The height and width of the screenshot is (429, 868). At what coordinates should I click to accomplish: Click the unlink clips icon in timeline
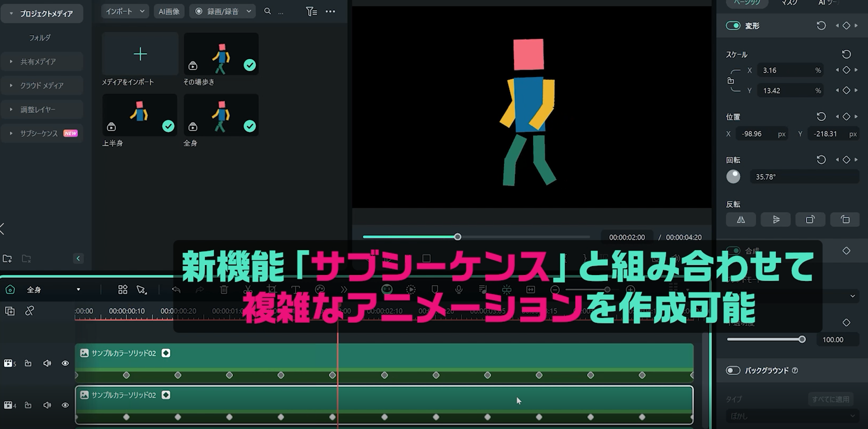[30, 311]
